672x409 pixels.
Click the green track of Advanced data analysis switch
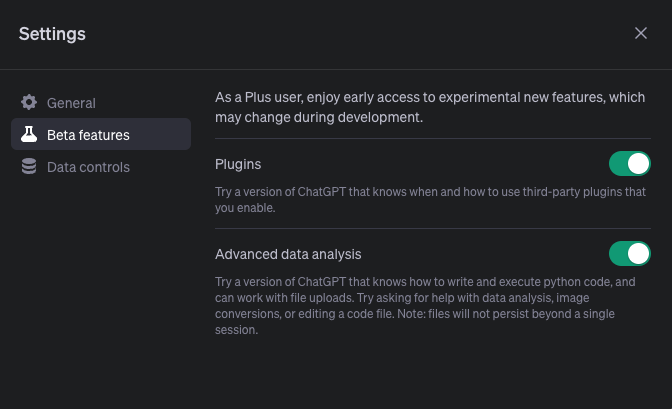pos(618,254)
